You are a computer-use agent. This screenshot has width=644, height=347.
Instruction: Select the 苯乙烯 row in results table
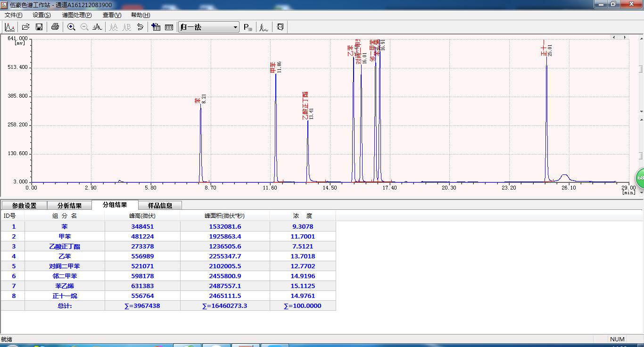[x=65, y=286]
